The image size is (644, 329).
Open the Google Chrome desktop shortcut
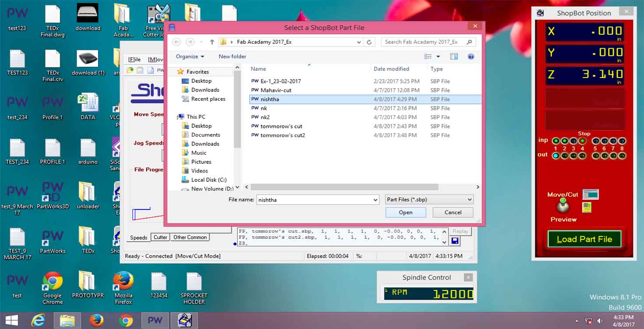pos(53,288)
